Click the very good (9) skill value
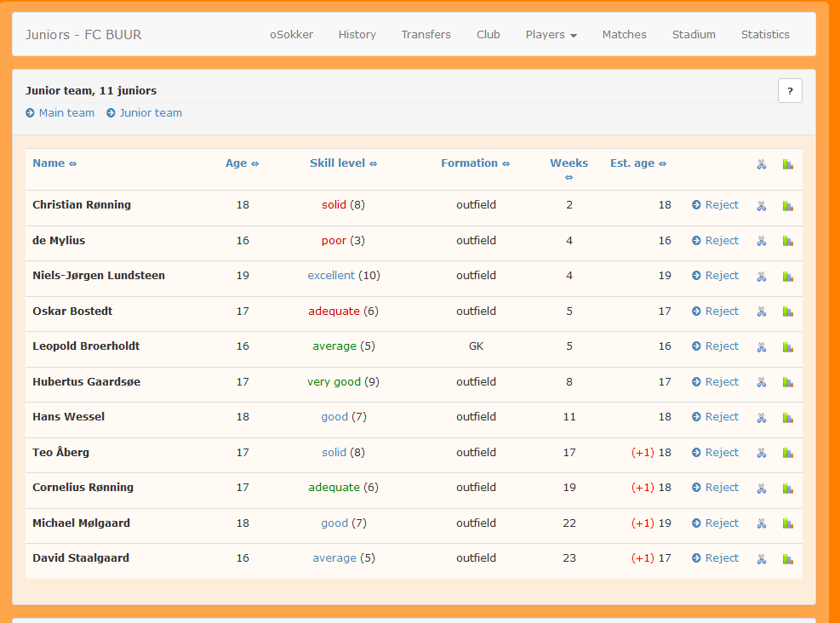This screenshot has height=623, width=840. pos(343,382)
